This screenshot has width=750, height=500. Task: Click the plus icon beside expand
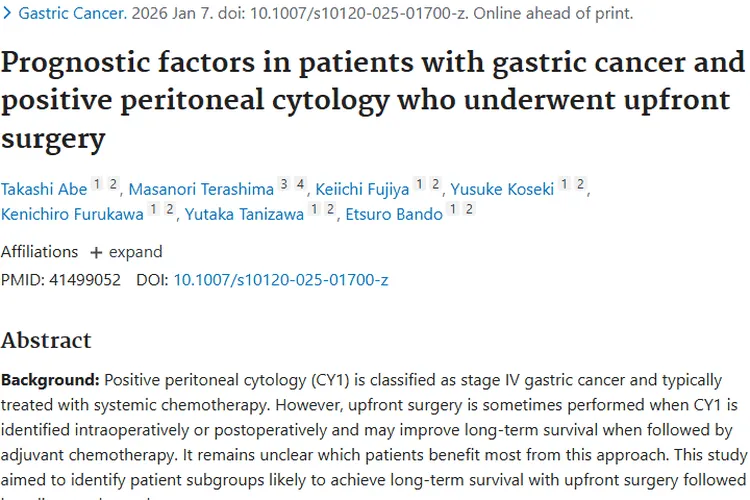pos(96,252)
